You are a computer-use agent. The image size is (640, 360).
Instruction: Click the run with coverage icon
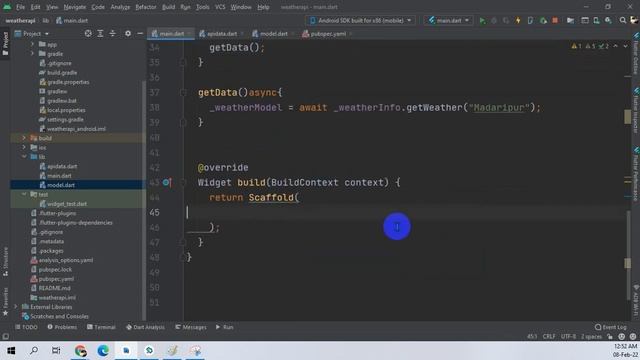506,20
